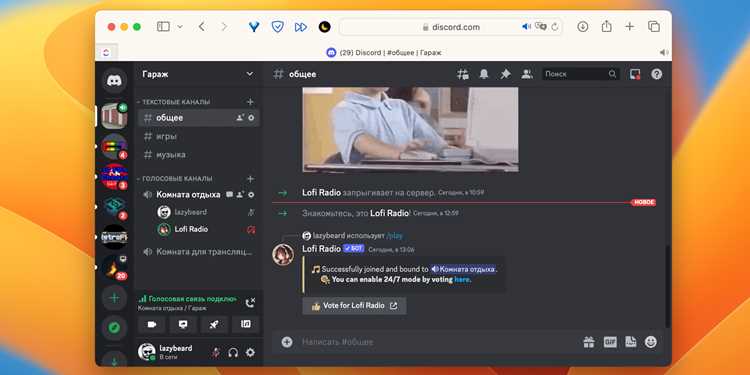750x375 pixels.
Task: Open invite icon next to общее channel
Action: click(x=240, y=118)
